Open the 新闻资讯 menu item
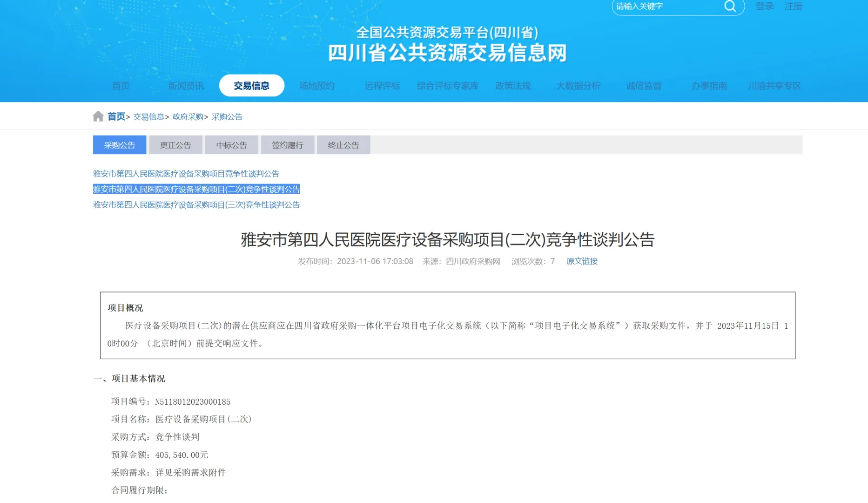The image size is (868, 503). click(186, 86)
